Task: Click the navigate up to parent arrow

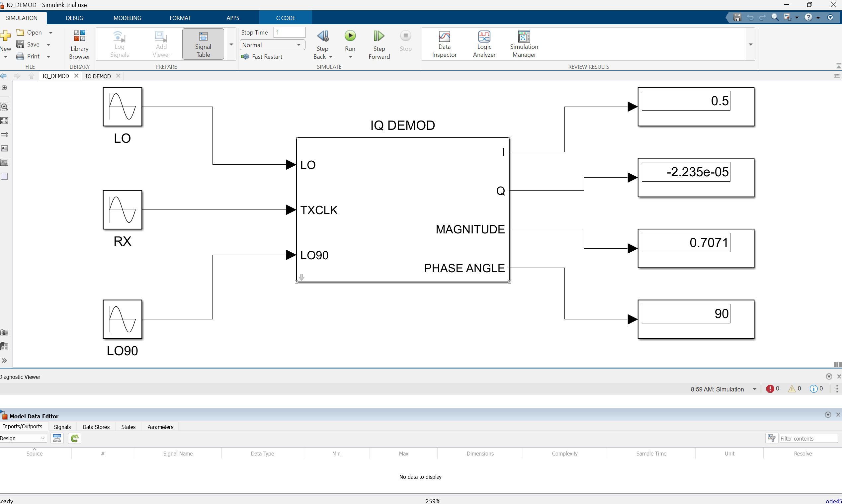Action: click(x=32, y=76)
